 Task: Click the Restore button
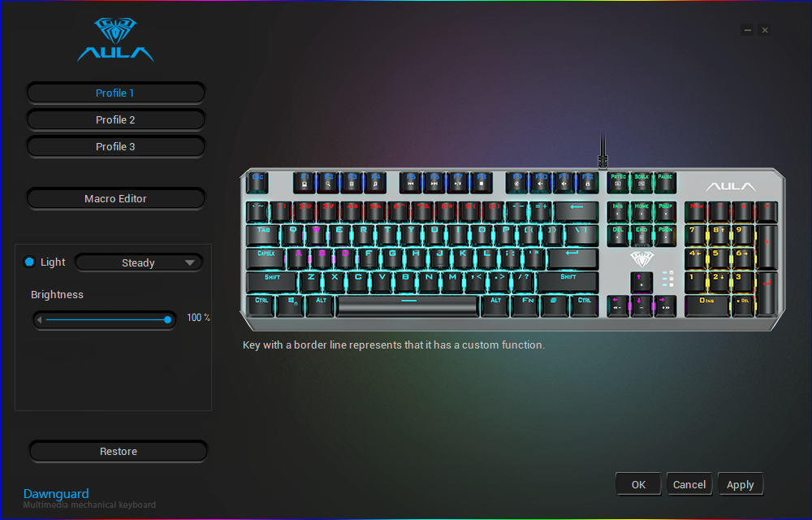[119, 452]
